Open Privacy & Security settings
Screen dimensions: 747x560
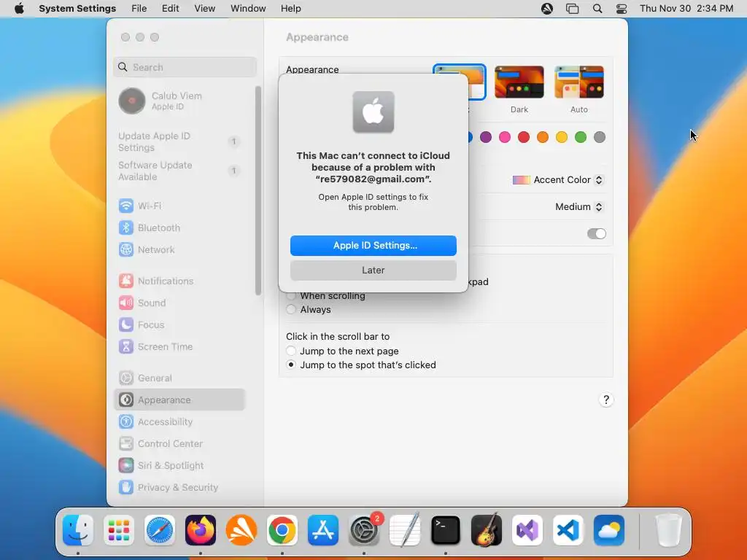pos(179,488)
